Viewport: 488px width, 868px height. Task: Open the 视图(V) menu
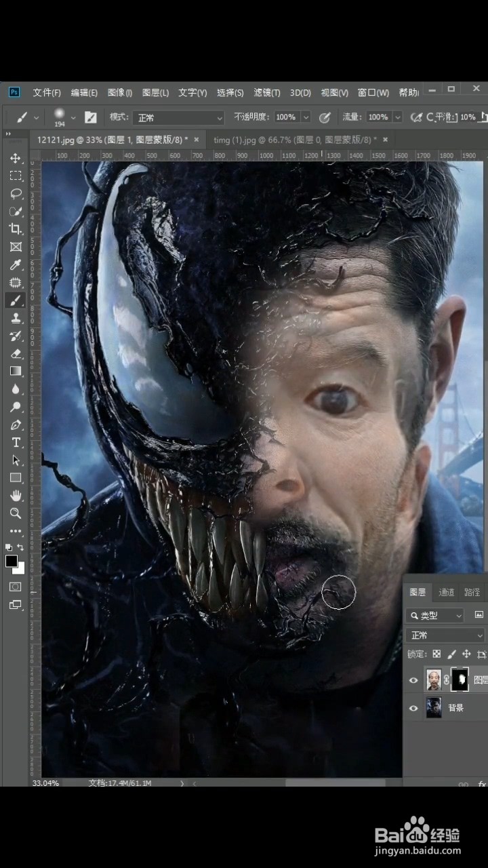tap(334, 92)
